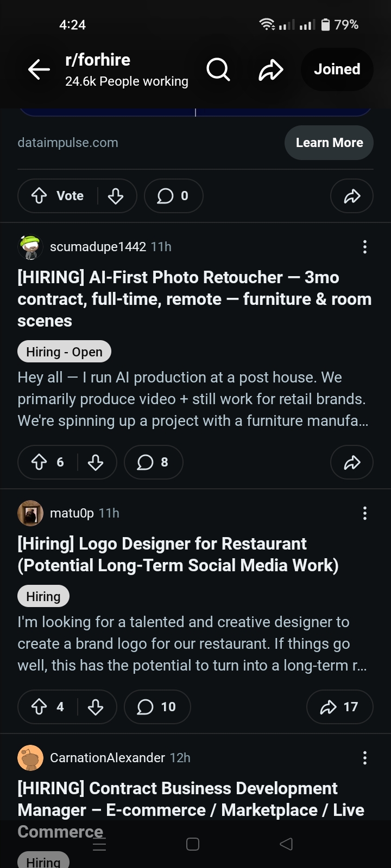This screenshot has width=391, height=868.
Task: Open comments on the ad with 0 comments
Action: [x=173, y=196]
